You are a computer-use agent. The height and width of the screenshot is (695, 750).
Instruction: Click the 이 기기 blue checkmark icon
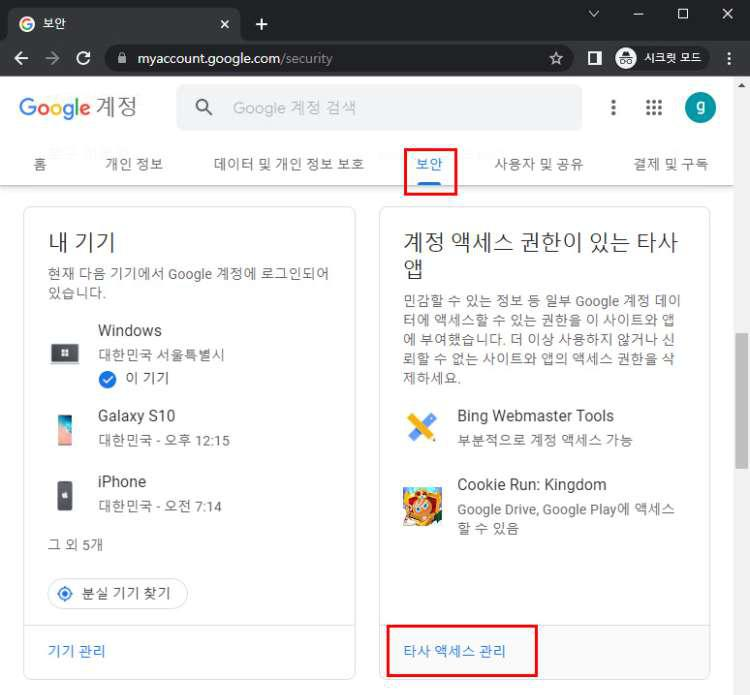107,379
